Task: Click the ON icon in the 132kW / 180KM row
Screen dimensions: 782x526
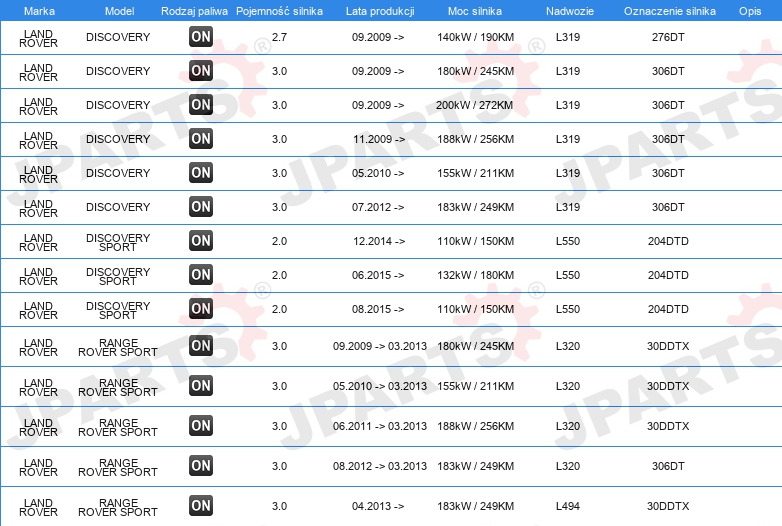Action: [201, 274]
